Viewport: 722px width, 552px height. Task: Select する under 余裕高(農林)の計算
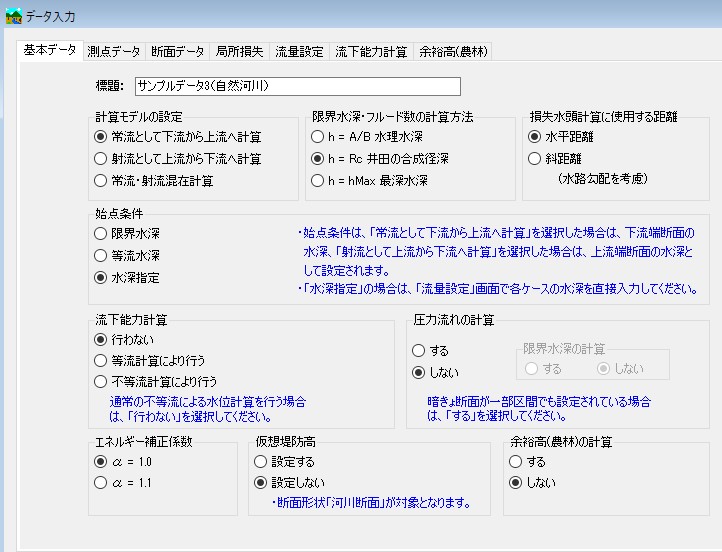pos(527,461)
